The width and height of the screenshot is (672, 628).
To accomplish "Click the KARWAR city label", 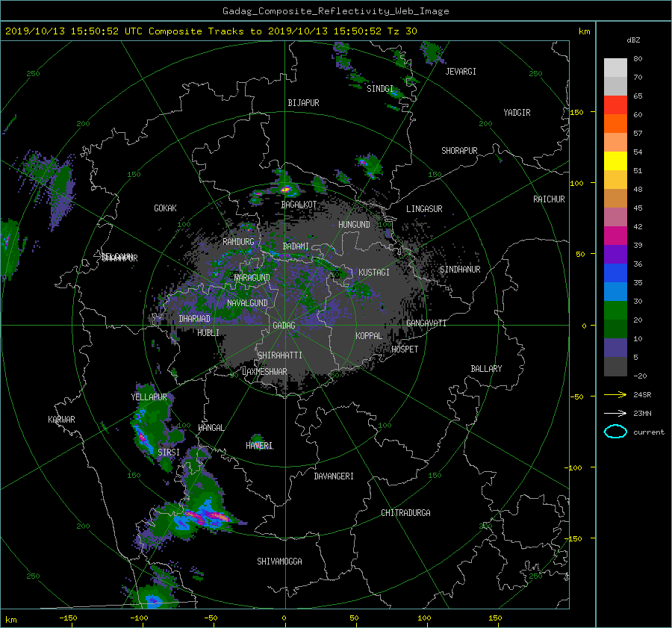I will (x=61, y=420).
